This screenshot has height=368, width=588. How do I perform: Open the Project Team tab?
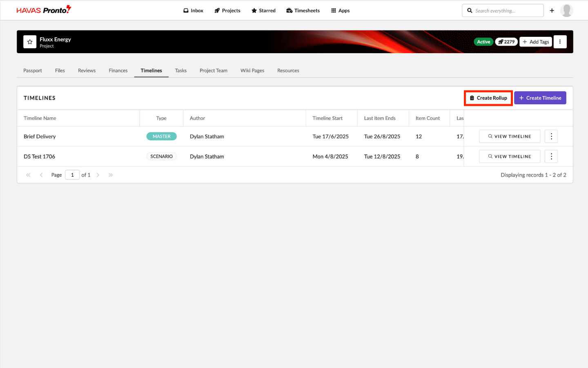(214, 70)
